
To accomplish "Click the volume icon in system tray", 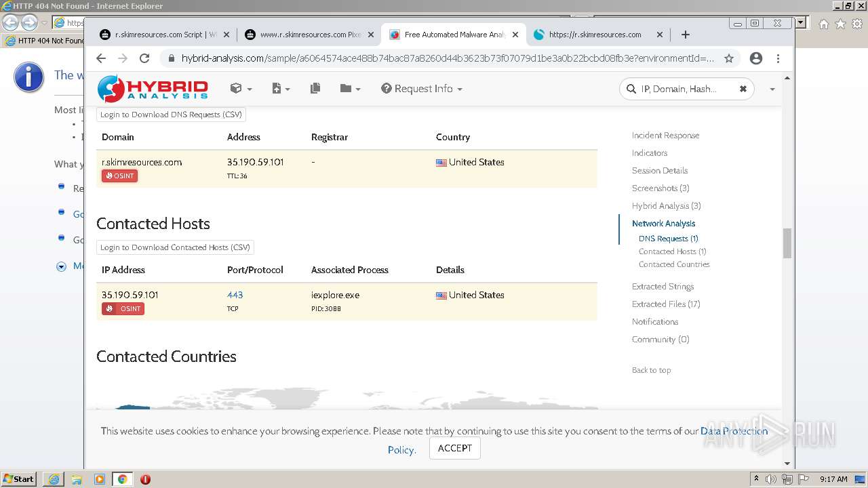I will tap(771, 479).
